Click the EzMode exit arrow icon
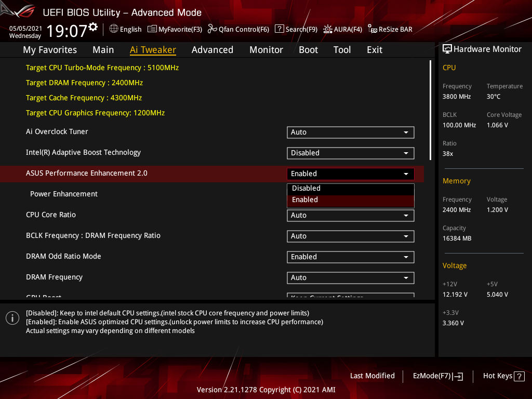The image size is (532, 399). point(458,376)
